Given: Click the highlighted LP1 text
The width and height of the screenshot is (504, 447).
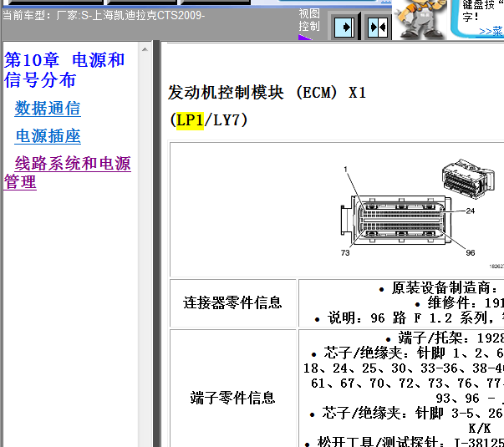Looking at the screenshot, I should [x=190, y=120].
